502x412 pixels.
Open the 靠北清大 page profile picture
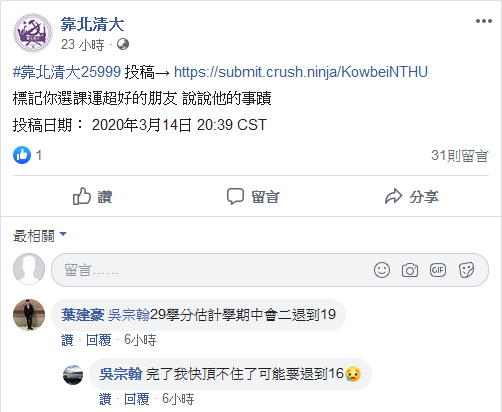coord(33,33)
